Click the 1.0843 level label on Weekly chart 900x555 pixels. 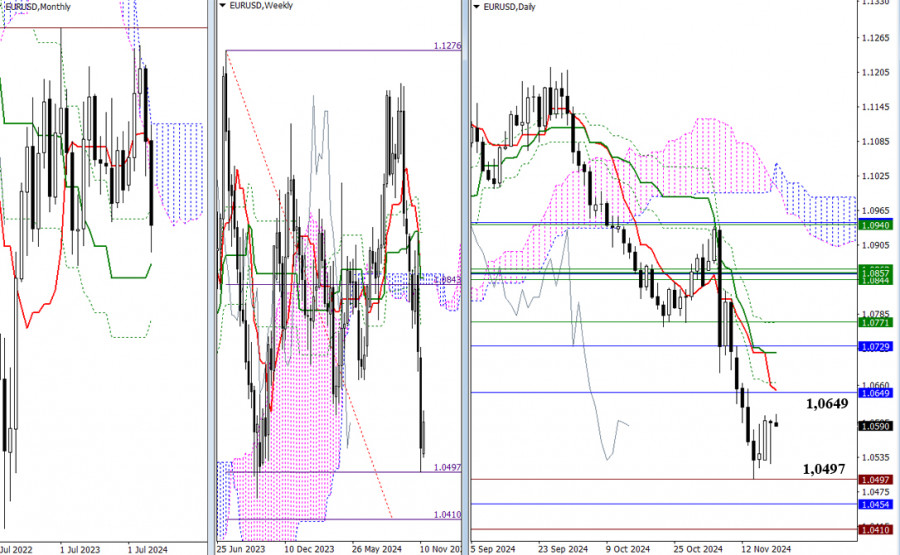click(x=447, y=280)
